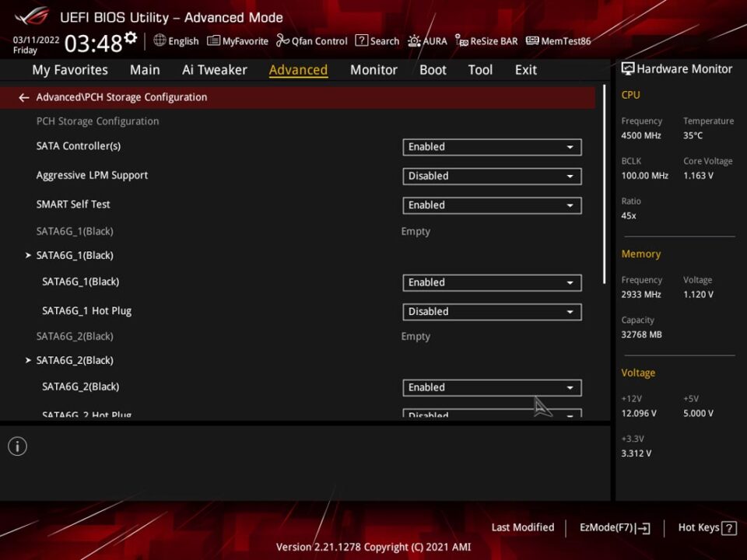Switch to the Main tab
The width and height of the screenshot is (747, 560).
(145, 70)
